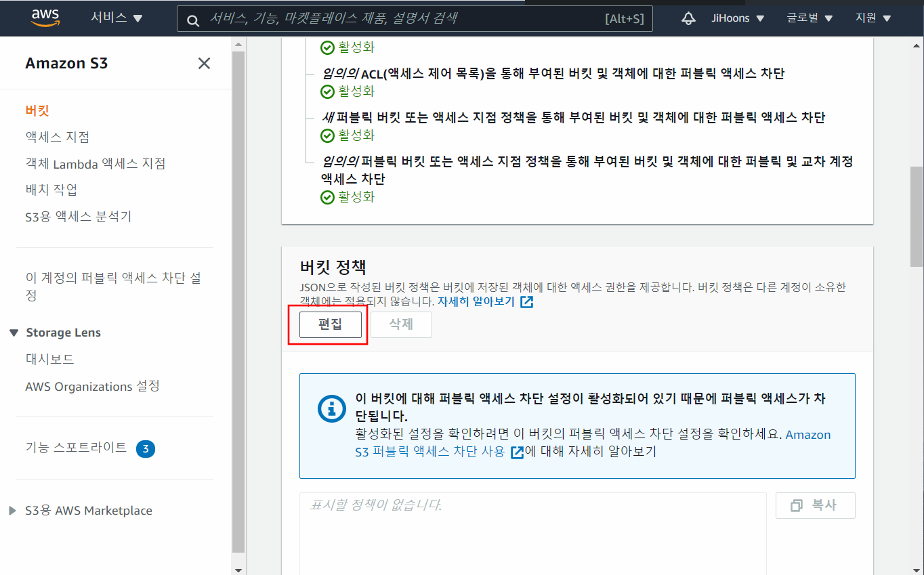Click the 삭제 bucket policy button
Viewport: 924px width, 575px height.
[401, 325]
